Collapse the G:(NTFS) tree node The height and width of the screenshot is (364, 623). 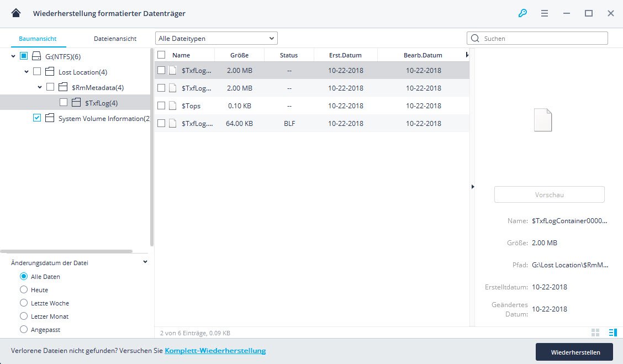13,56
